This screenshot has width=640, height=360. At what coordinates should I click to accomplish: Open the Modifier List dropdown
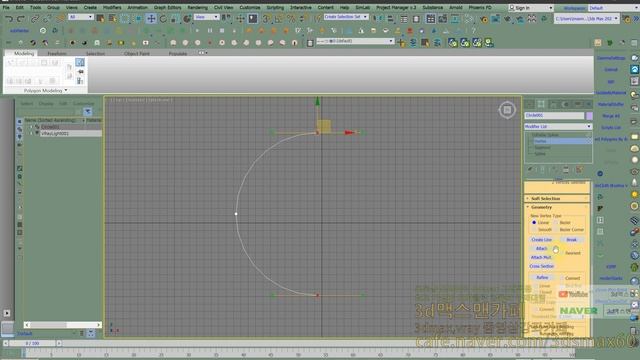click(x=558, y=127)
